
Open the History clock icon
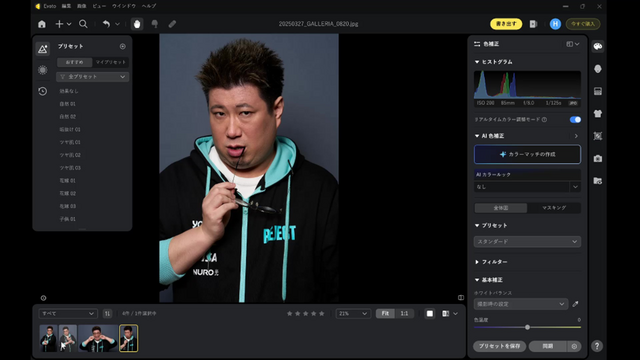coord(42,91)
